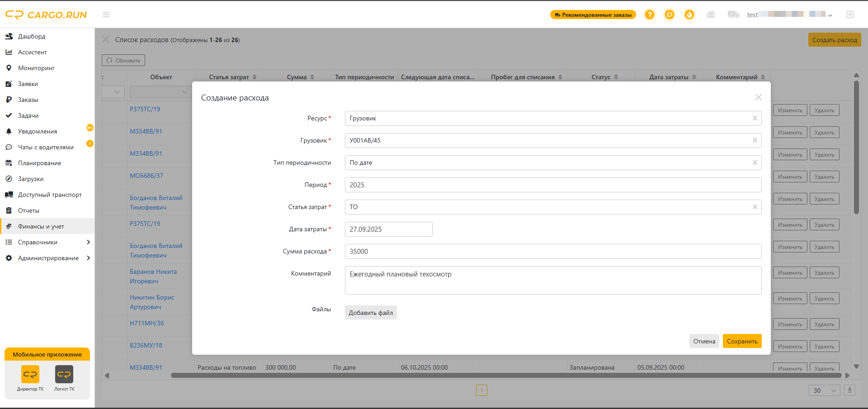Click the vertical table scrollbar
Viewport: 868px width, 409px height.
coord(856,147)
